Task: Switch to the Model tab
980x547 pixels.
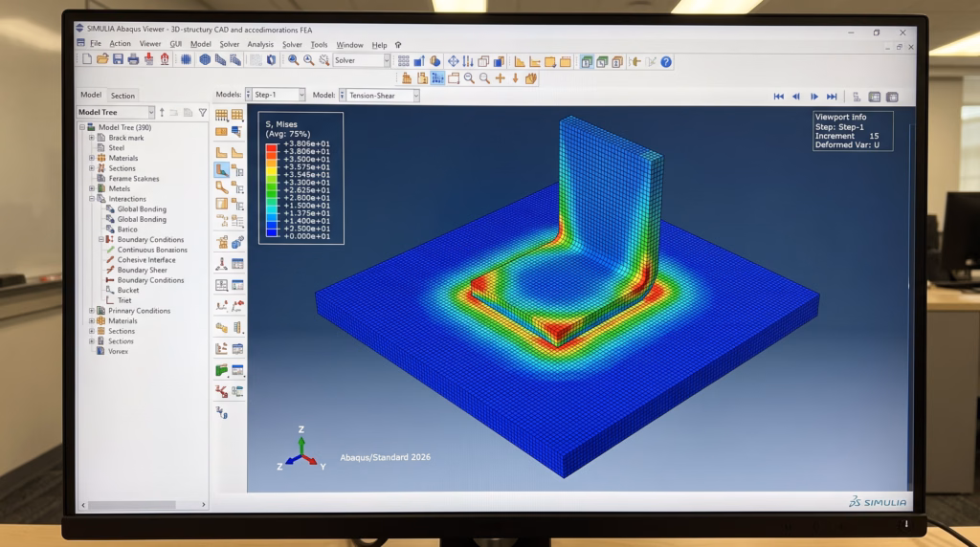Action: (x=91, y=95)
